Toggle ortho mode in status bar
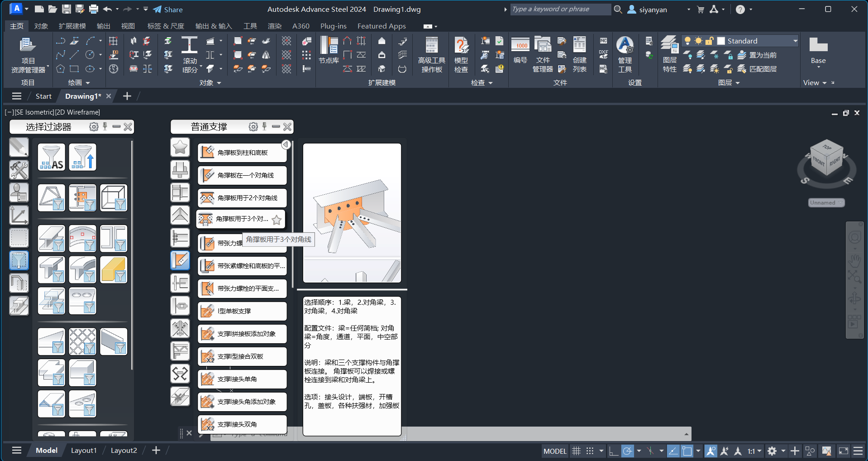Screen dimensions: 868x461 614,451
